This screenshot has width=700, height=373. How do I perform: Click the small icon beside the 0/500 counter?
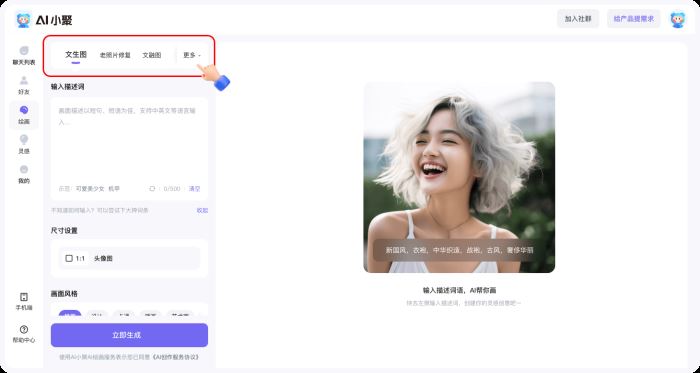(152, 189)
